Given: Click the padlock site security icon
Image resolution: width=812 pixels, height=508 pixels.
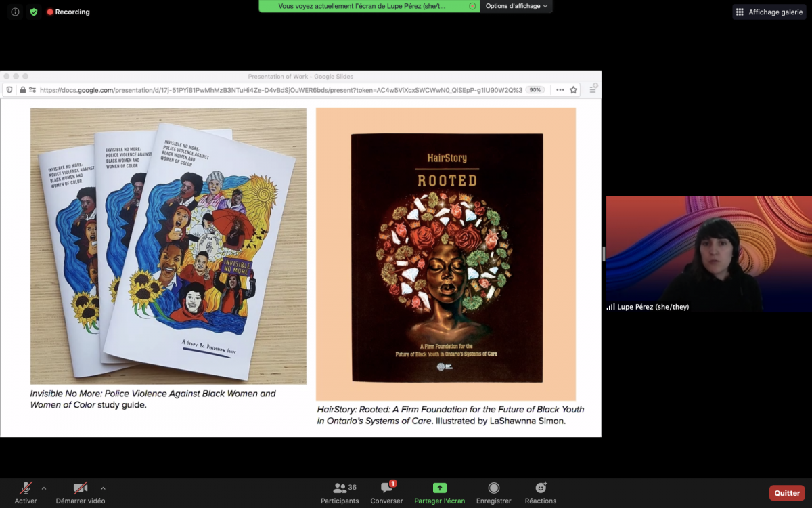Looking at the screenshot, I should [x=23, y=89].
